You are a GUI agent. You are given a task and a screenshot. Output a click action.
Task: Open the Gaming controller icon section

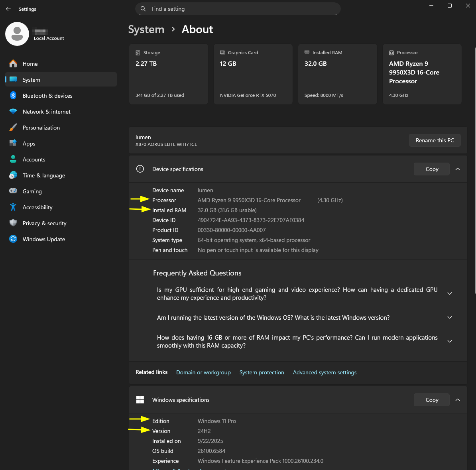click(13, 191)
